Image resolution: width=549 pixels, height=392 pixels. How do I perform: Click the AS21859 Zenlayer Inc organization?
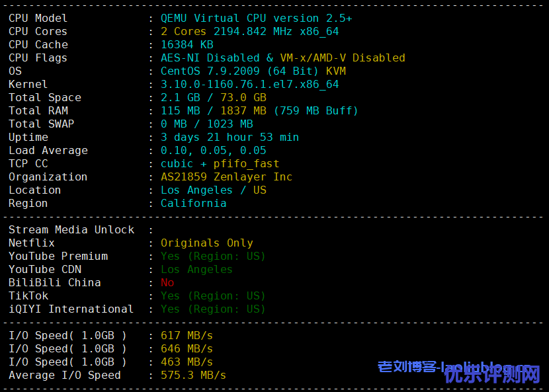[226, 177]
